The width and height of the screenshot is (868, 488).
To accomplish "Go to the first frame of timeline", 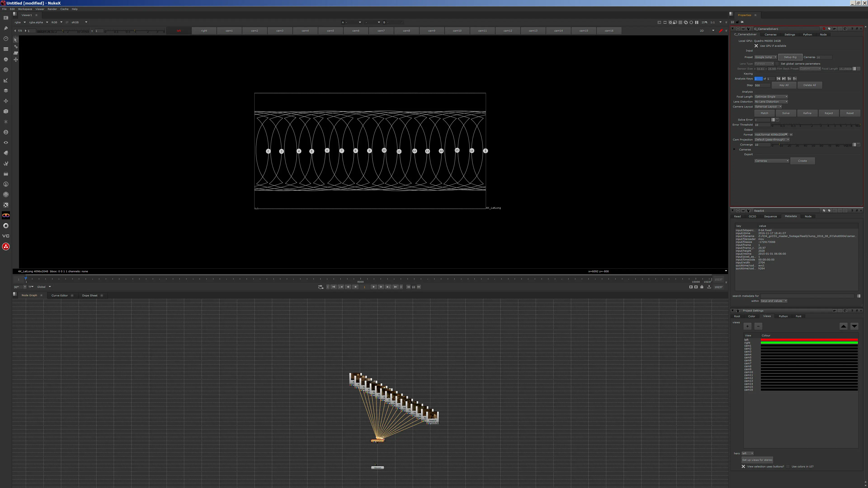I will [x=333, y=287].
